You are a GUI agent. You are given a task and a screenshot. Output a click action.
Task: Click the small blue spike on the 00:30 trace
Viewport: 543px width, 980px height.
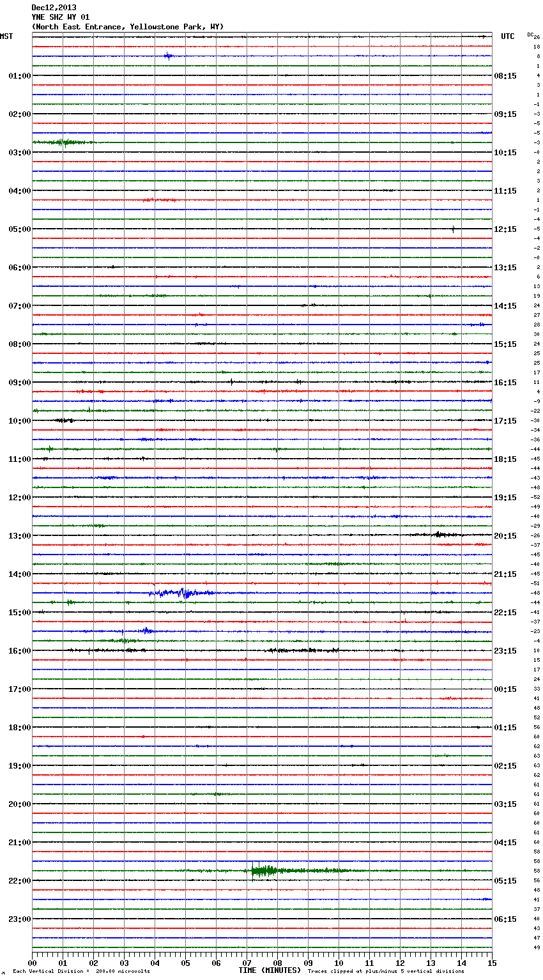[x=168, y=56]
